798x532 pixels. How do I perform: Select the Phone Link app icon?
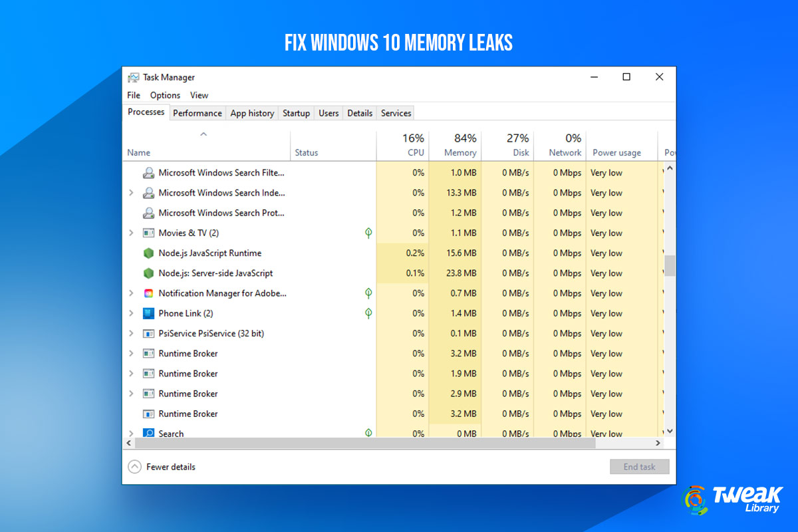[148, 313]
